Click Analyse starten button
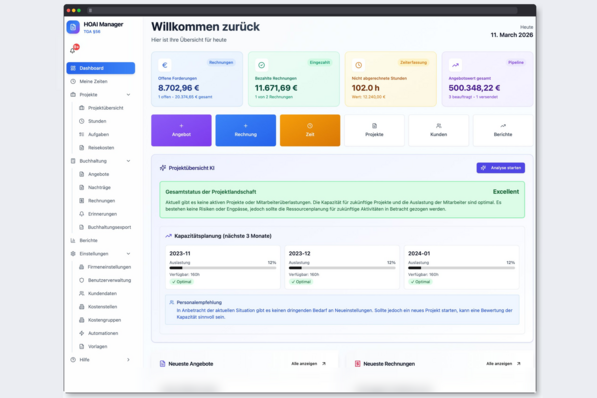 tap(501, 168)
